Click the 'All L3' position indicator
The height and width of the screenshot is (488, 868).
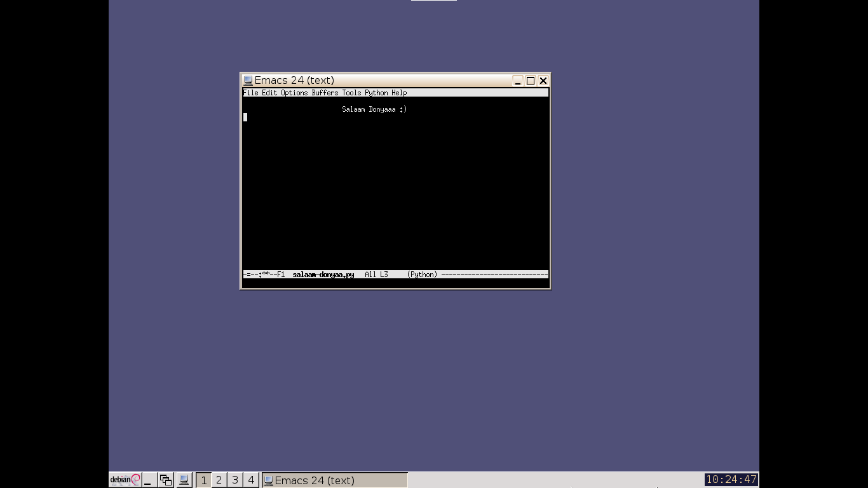pos(376,274)
